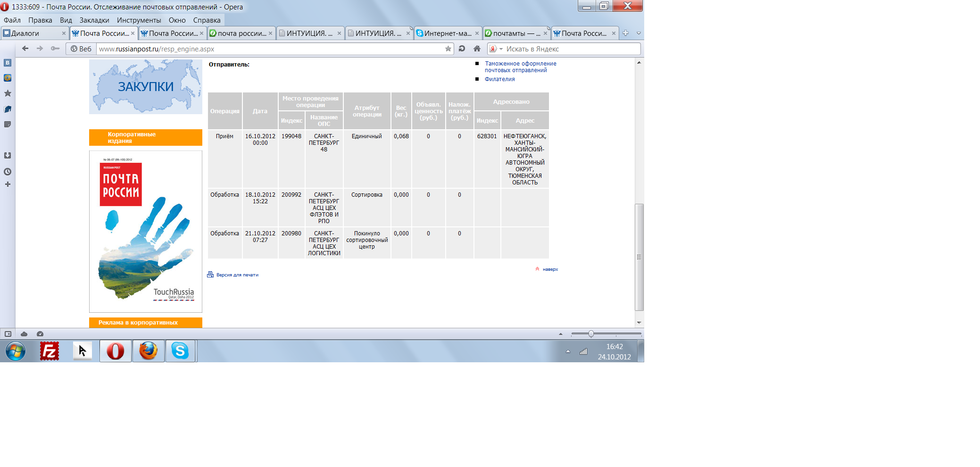Open the Таможенное оформление почтовых отправлений link
The width and height of the screenshot is (980, 467).
pyautogui.click(x=521, y=67)
